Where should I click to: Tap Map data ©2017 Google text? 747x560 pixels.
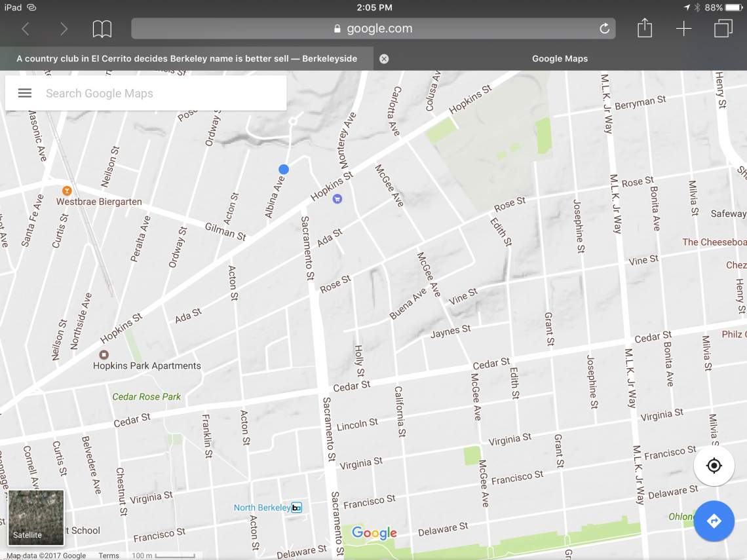[x=47, y=555]
